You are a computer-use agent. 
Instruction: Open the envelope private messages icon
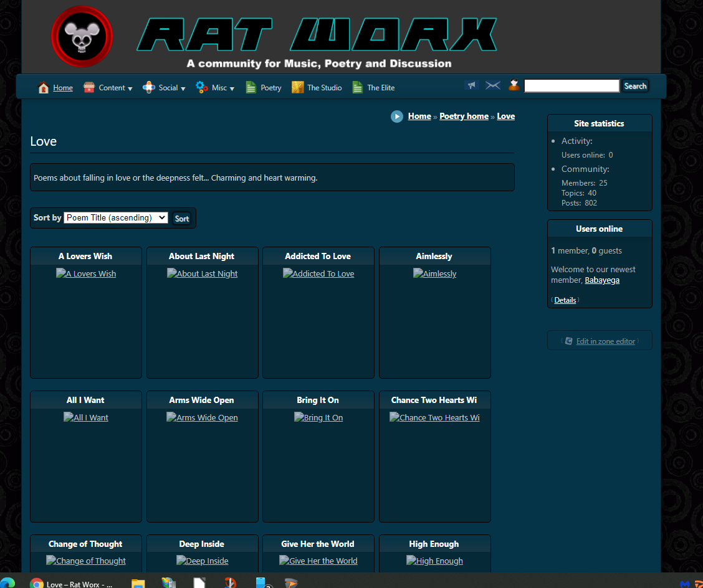click(493, 85)
